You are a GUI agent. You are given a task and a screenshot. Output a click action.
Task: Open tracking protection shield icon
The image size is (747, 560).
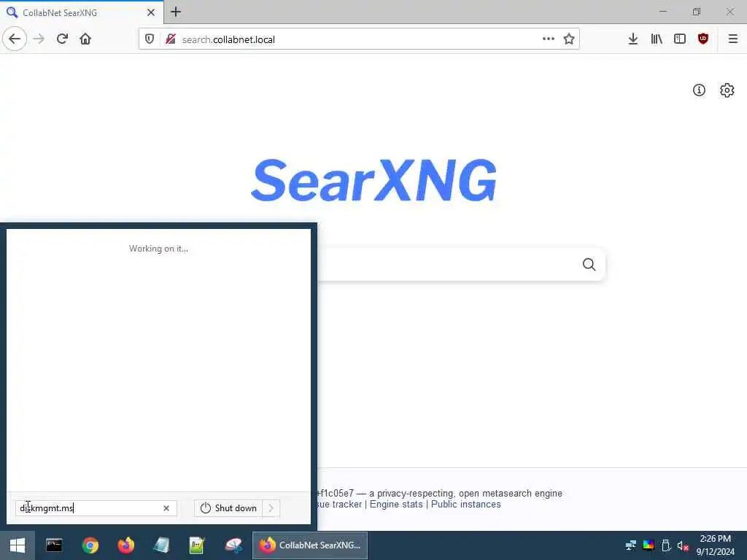150,39
